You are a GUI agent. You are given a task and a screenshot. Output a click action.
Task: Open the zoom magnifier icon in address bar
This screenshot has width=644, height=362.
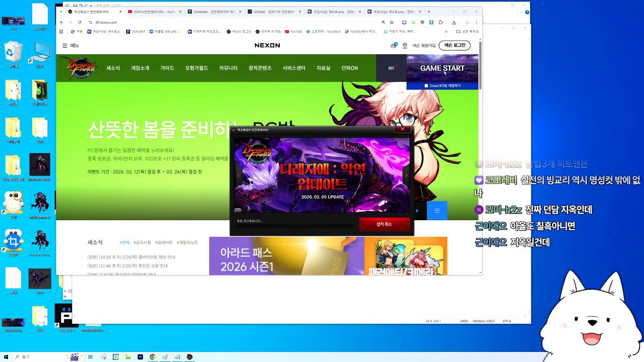[383, 22]
